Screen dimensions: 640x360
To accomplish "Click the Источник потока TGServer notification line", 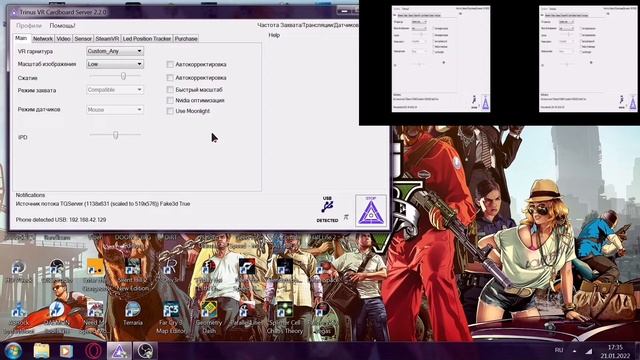I will [x=103, y=204].
